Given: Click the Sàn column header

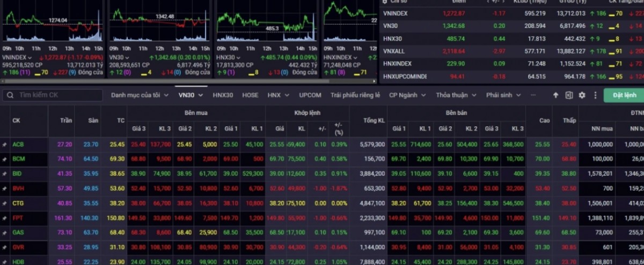Looking at the screenshot, I should coord(93,120).
